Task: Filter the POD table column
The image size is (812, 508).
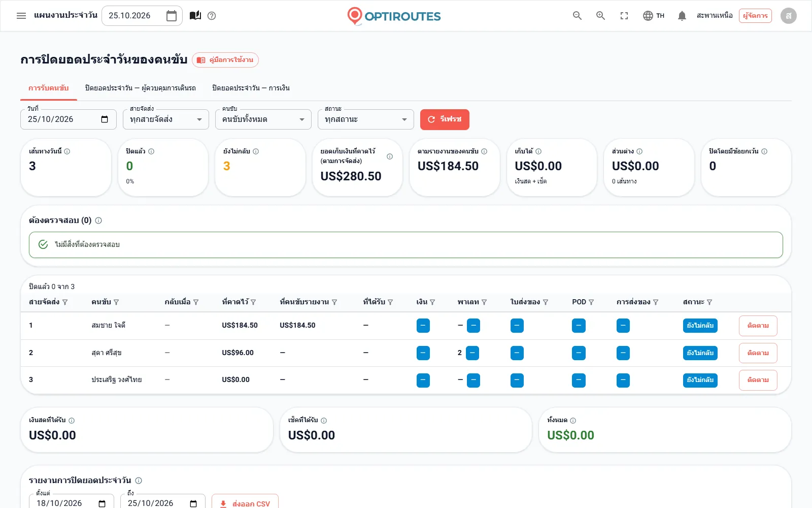Action: [591, 302]
